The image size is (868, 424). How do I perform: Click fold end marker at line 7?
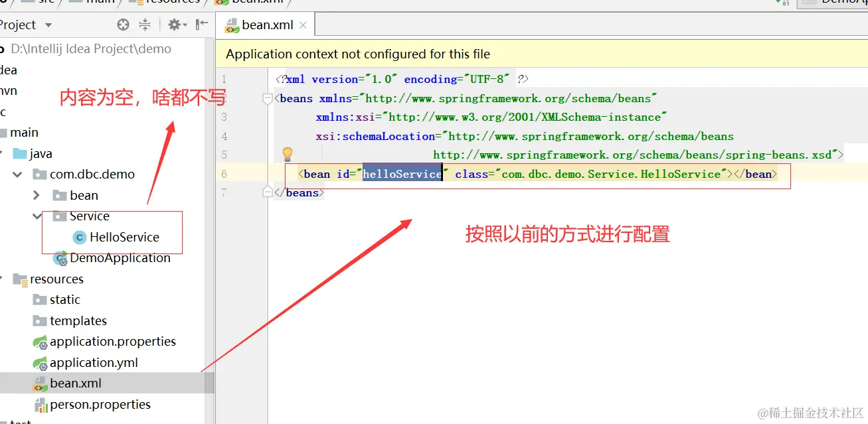(x=268, y=192)
